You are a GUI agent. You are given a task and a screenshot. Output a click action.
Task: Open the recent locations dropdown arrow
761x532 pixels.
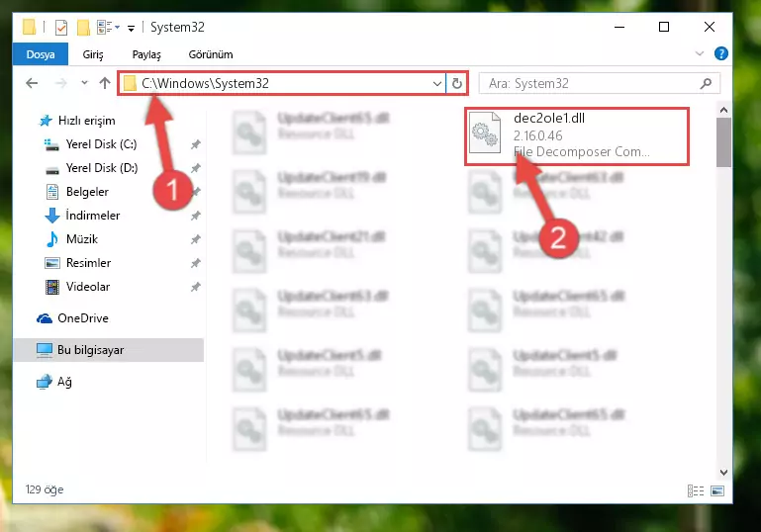84,83
